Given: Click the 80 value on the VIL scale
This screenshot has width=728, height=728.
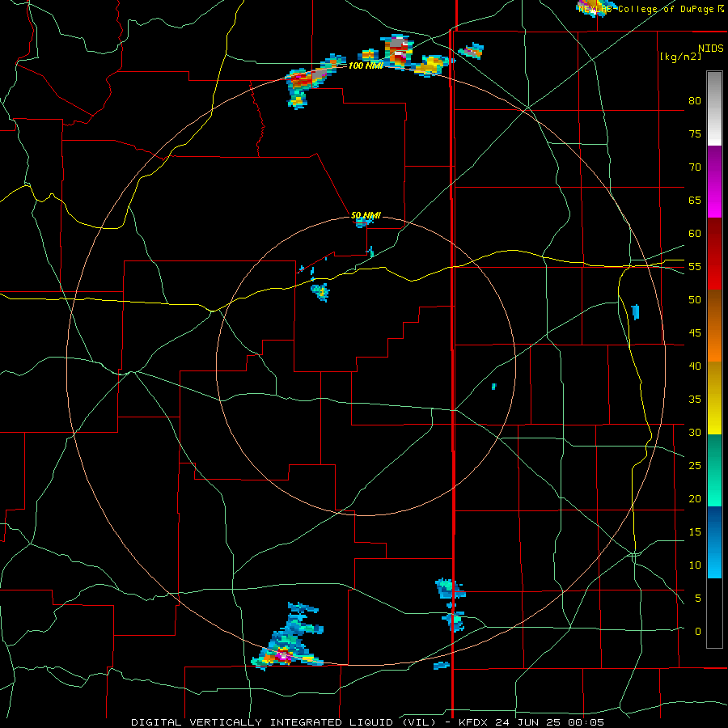Looking at the screenshot, I should click(x=695, y=101).
